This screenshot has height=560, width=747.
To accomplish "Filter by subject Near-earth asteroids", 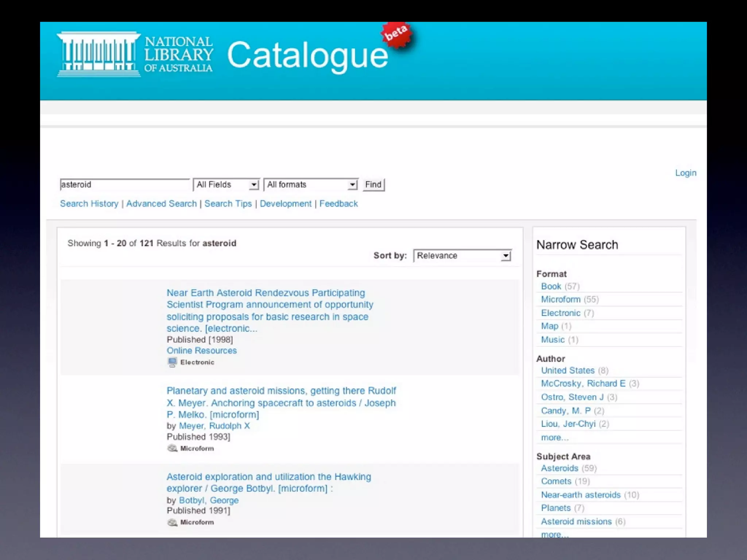I will [581, 495].
